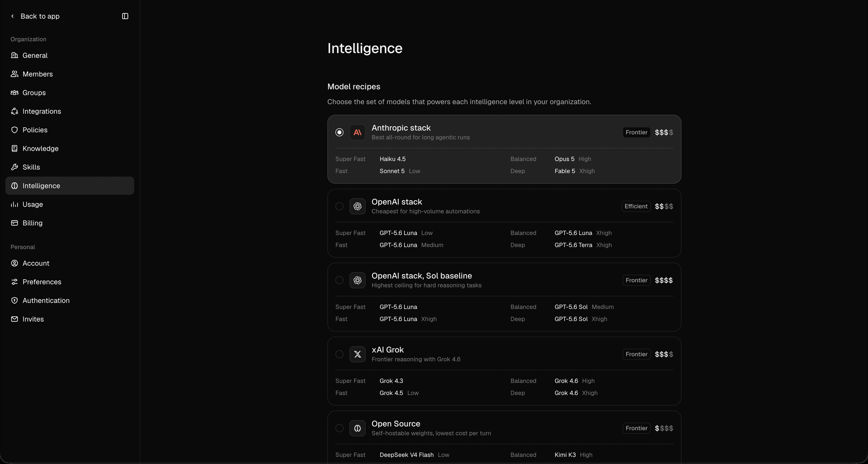This screenshot has width=868, height=464.
Task: Open Preferences settings
Action: 70,282
